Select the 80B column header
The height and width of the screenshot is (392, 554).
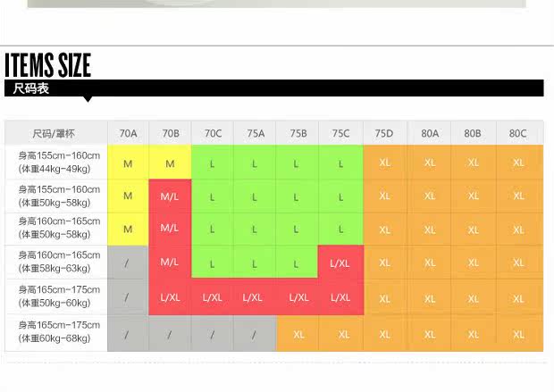point(473,134)
